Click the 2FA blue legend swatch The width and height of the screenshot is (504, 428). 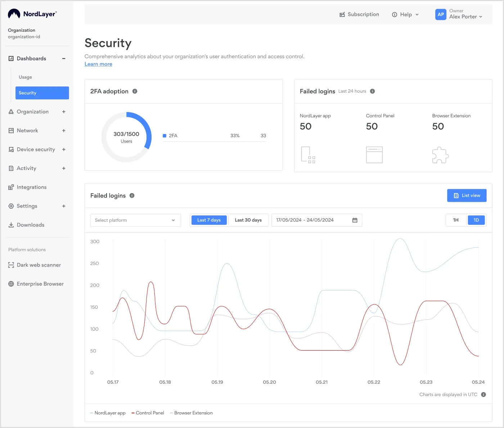pyautogui.click(x=165, y=136)
